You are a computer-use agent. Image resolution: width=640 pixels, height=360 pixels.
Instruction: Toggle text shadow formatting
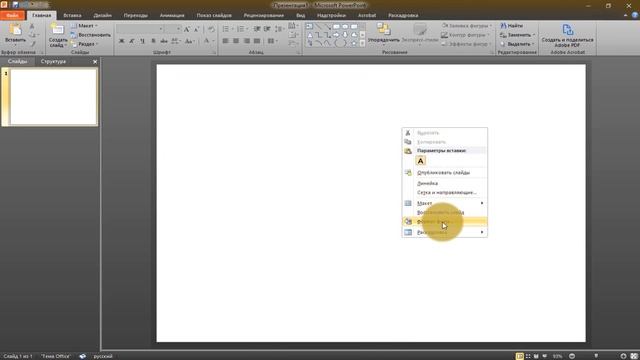153,41
